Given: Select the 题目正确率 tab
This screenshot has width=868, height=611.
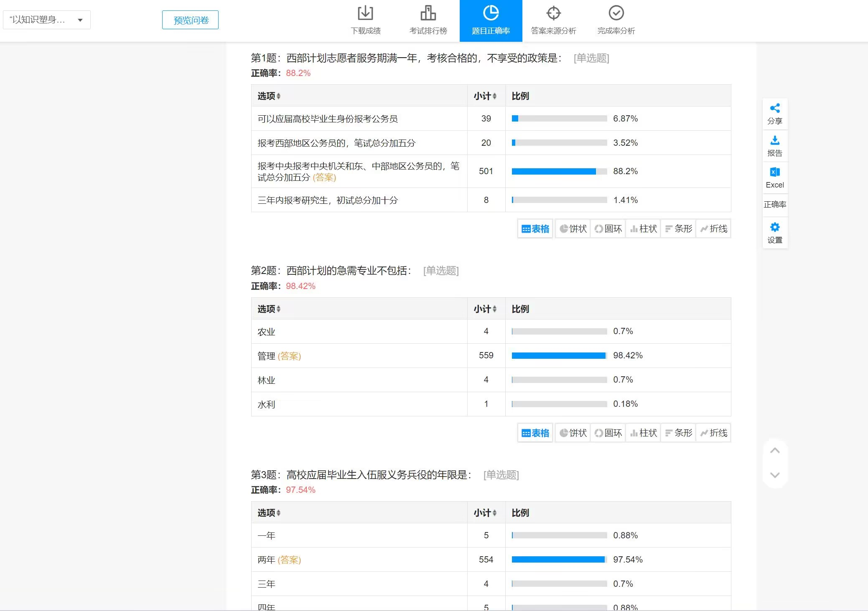Looking at the screenshot, I should 491,21.
